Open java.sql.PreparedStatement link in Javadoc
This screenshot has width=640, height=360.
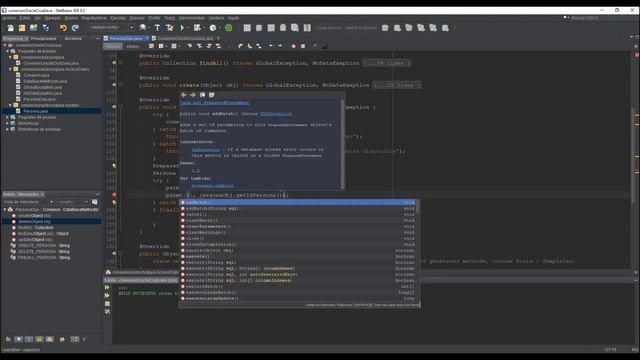click(215, 103)
